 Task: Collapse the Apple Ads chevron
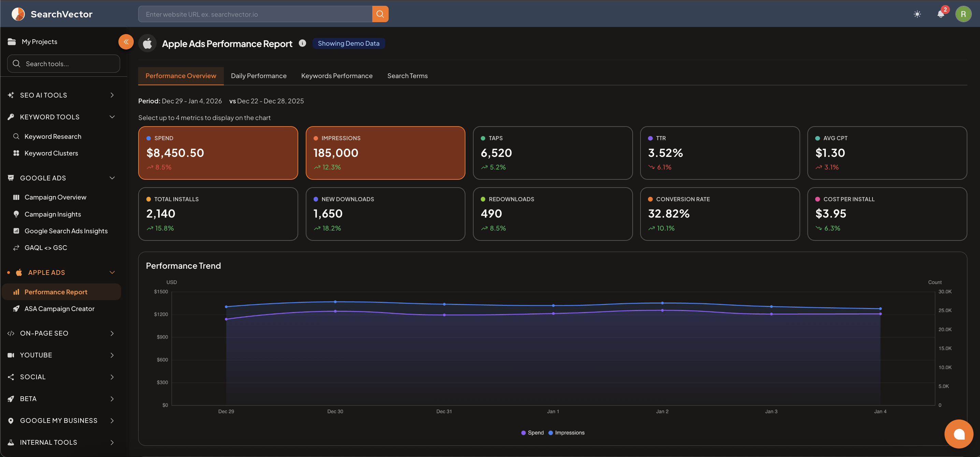click(112, 272)
